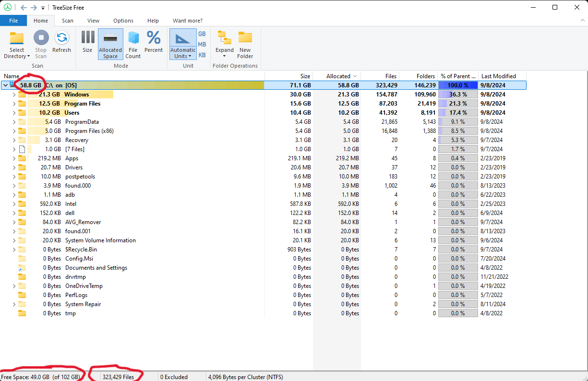
Task: Sort by the Name column header
Action: (132, 76)
